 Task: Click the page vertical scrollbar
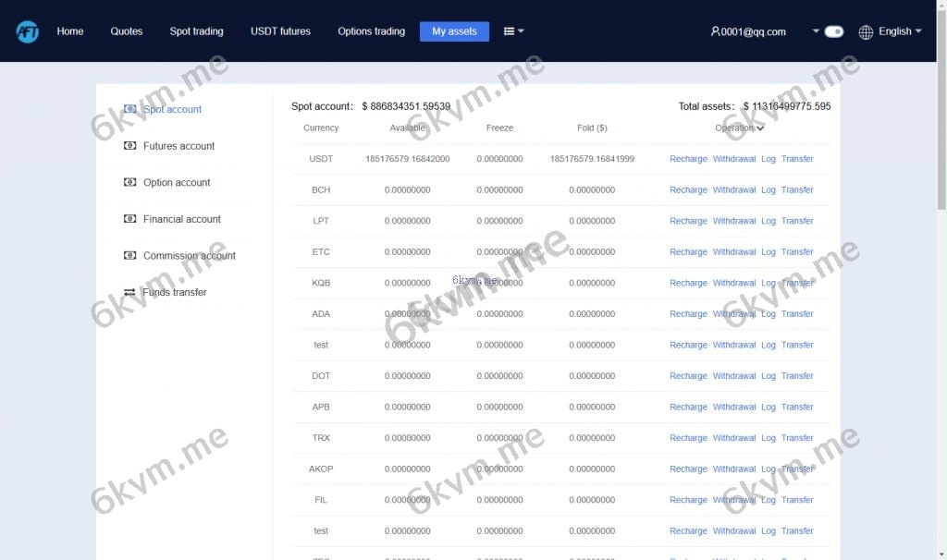[x=941, y=111]
